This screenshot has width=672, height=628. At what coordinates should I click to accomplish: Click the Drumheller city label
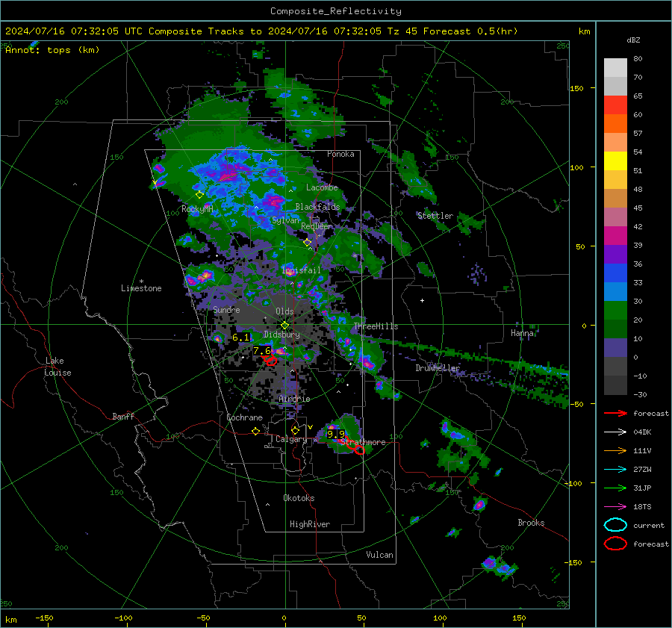(438, 368)
